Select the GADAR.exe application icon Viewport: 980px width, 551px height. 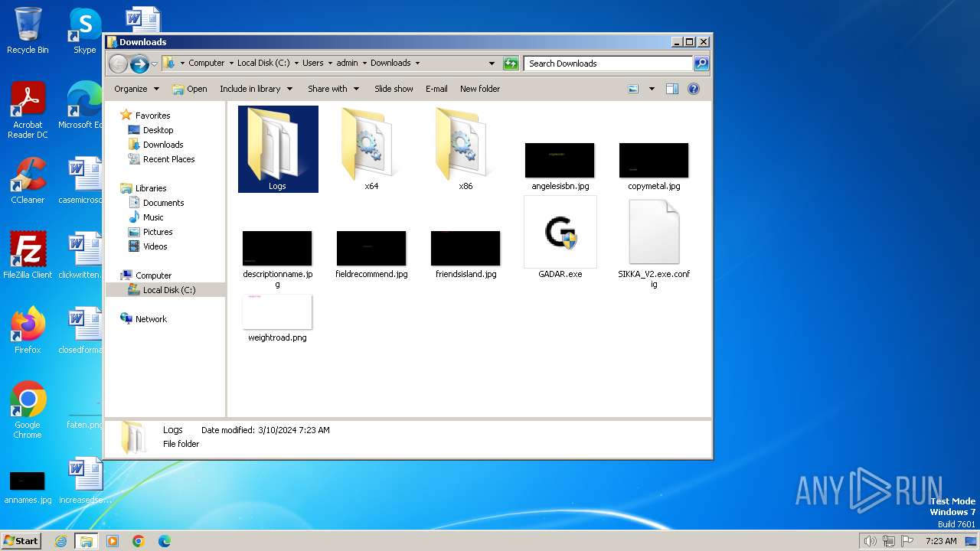(x=560, y=232)
